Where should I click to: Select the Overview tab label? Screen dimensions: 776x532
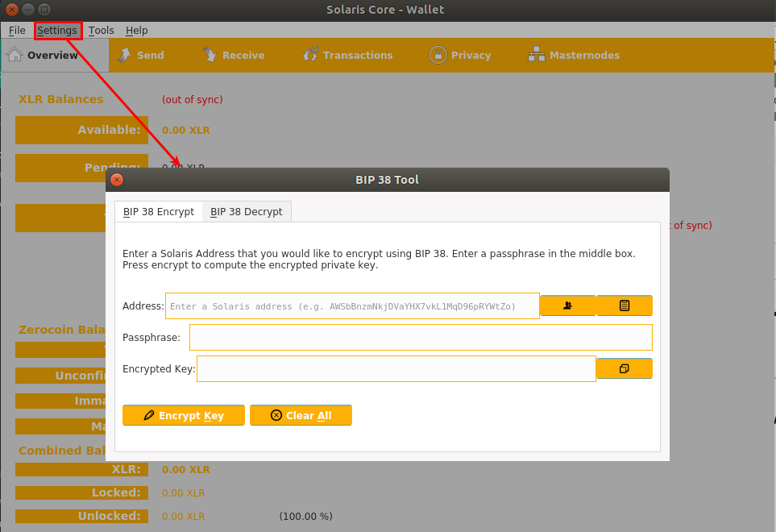click(x=52, y=55)
